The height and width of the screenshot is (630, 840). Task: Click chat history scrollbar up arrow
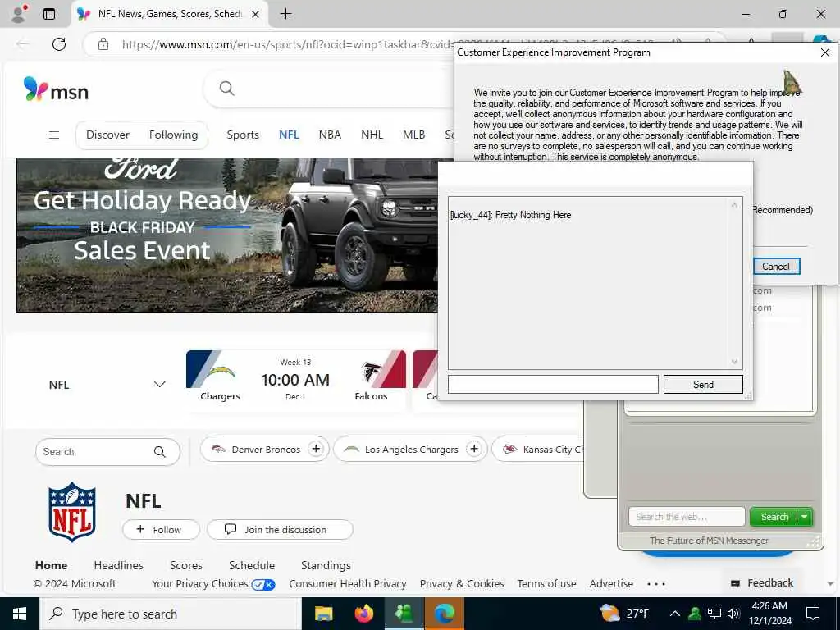(x=734, y=205)
